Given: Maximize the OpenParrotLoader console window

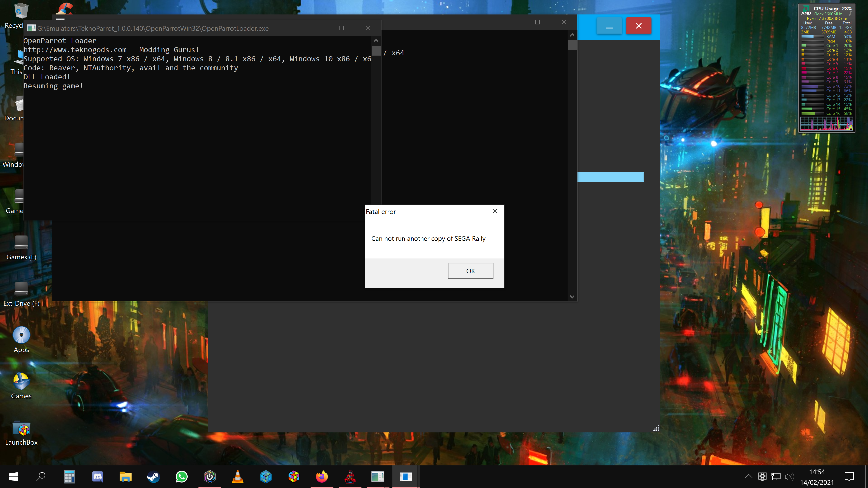Looking at the screenshot, I should [341, 28].
